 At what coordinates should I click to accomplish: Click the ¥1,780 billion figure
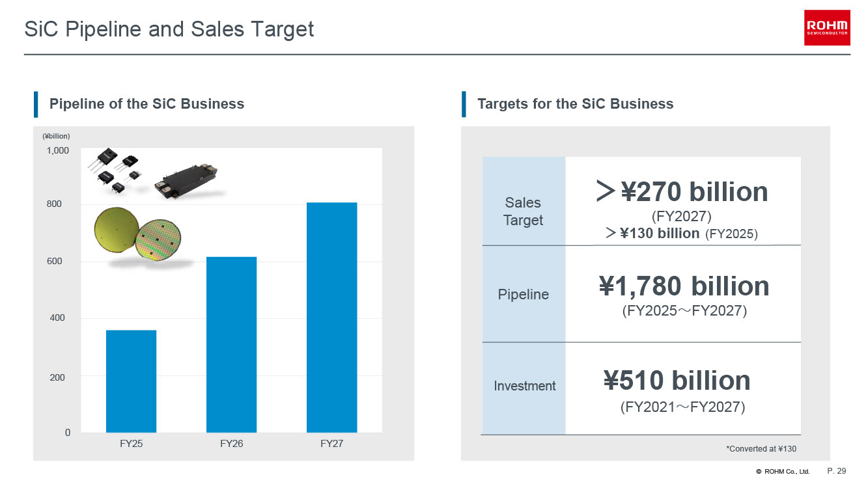684,286
